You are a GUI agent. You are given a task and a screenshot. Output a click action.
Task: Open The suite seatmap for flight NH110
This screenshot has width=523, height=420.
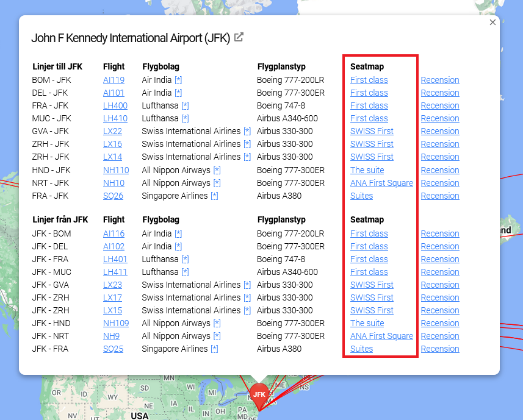click(x=367, y=170)
